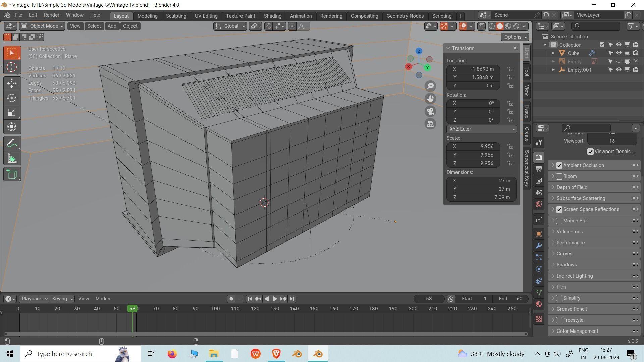644x362 pixels.
Task: Enable the Bloom checkbox
Action: [559, 176]
